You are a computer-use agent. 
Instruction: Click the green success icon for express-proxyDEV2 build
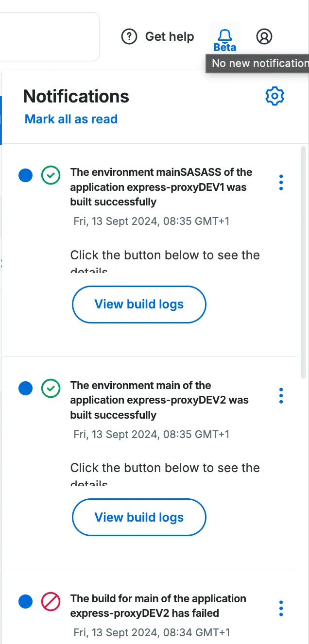click(51, 389)
